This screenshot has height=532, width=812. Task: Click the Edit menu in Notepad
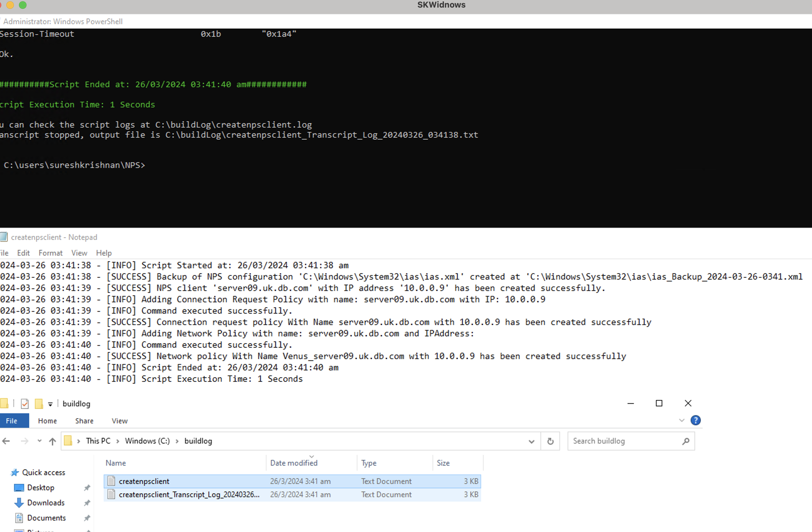22,253
